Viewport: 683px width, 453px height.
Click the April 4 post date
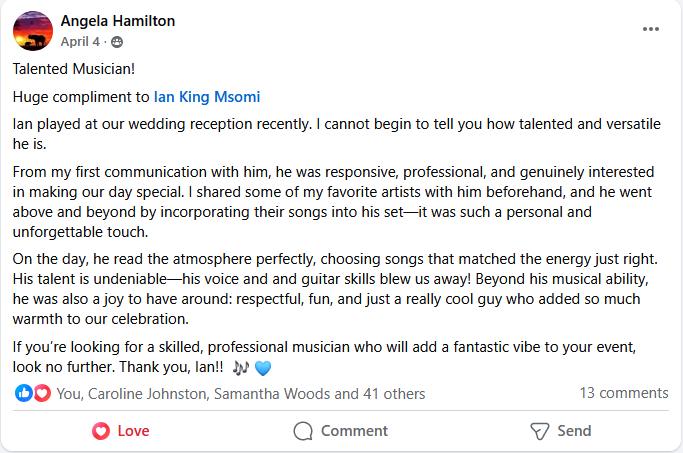(80, 42)
